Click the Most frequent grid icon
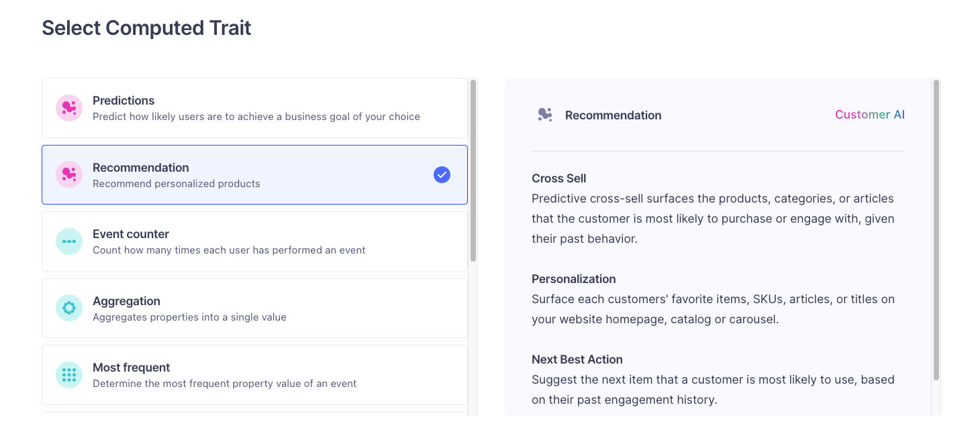This screenshot has width=980, height=446. coord(68,375)
